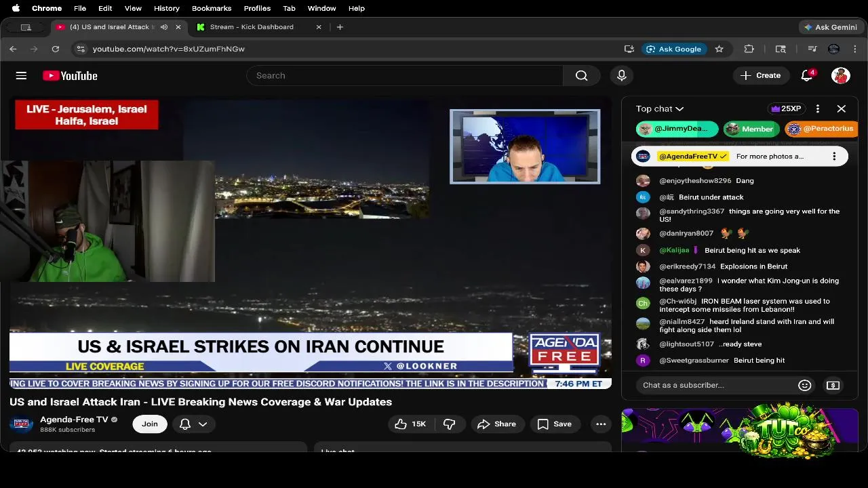Image resolution: width=868 pixels, height=488 pixels.
Task: Open the tab groups button in tab strip
Action: tap(26, 27)
